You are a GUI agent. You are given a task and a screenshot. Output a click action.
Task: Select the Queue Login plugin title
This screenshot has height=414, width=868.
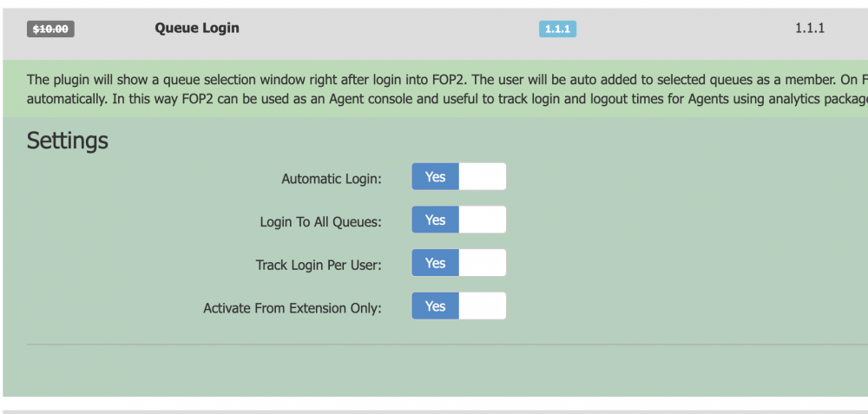(197, 28)
